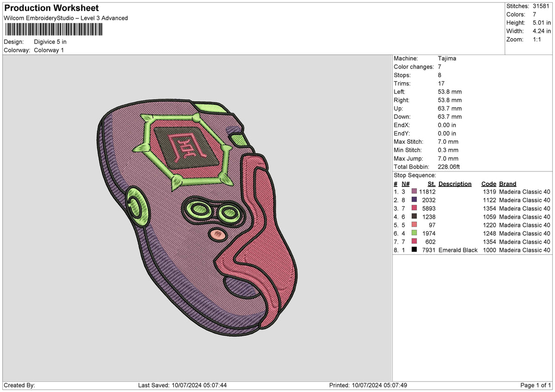Click thread code '1220' in stop 5
Screen dimensions: 555x392
489,225
